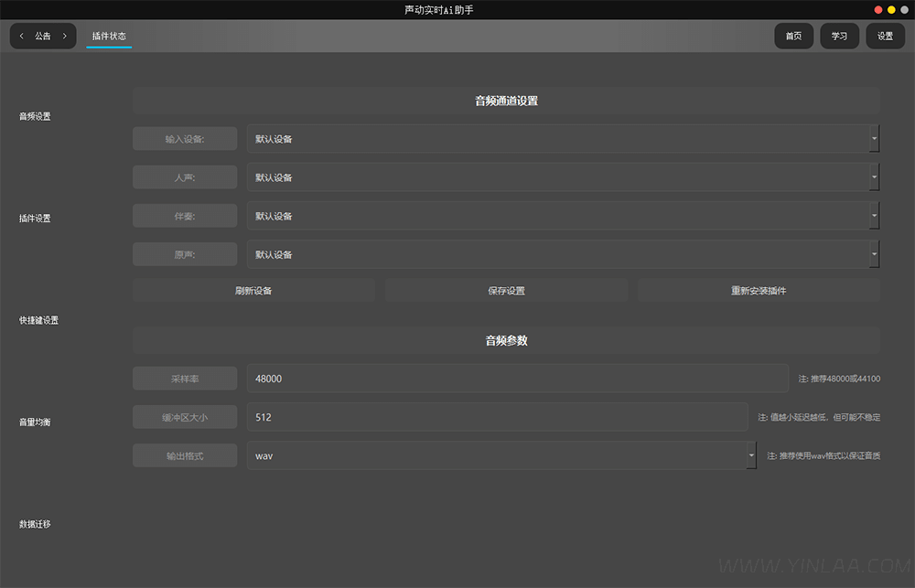Open the 原声 device dropdown

[874, 254]
